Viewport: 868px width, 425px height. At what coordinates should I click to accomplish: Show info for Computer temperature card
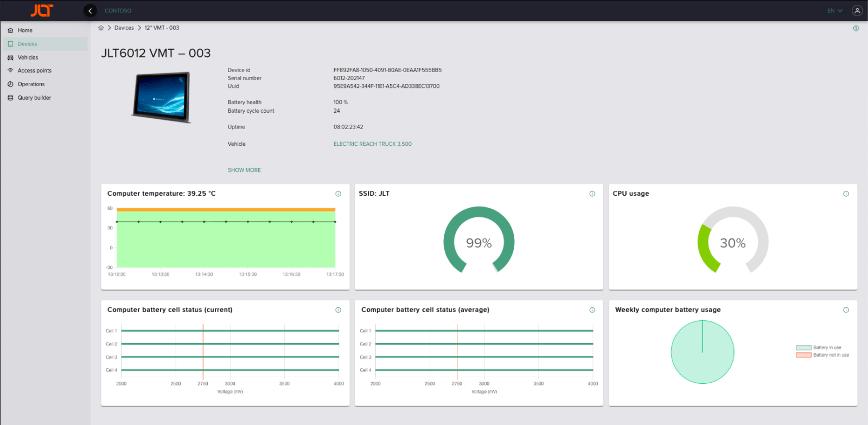point(338,194)
